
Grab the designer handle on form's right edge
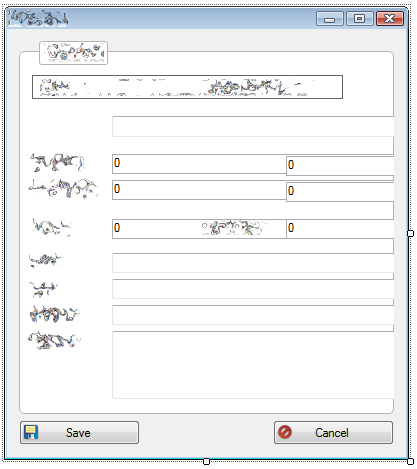click(411, 233)
